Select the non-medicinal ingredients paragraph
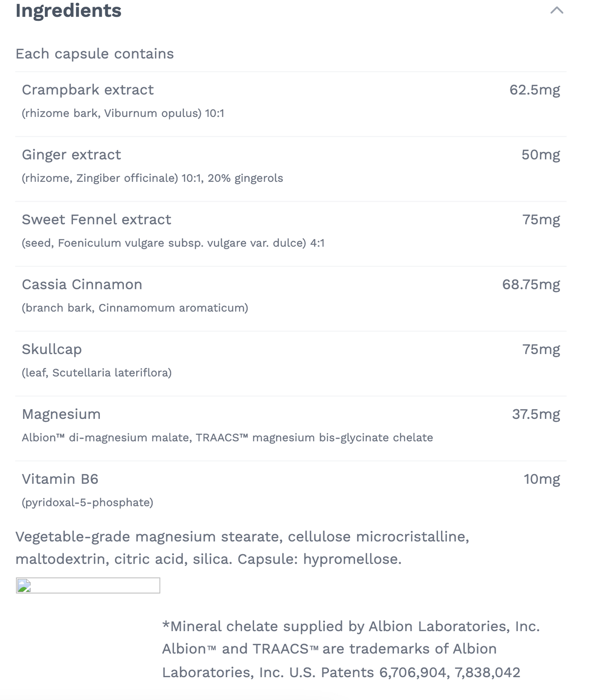 pyautogui.click(x=242, y=548)
